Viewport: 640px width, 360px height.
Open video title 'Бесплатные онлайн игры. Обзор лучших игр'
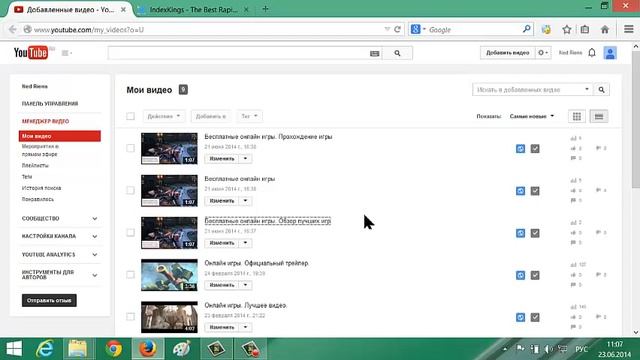click(x=268, y=221)
